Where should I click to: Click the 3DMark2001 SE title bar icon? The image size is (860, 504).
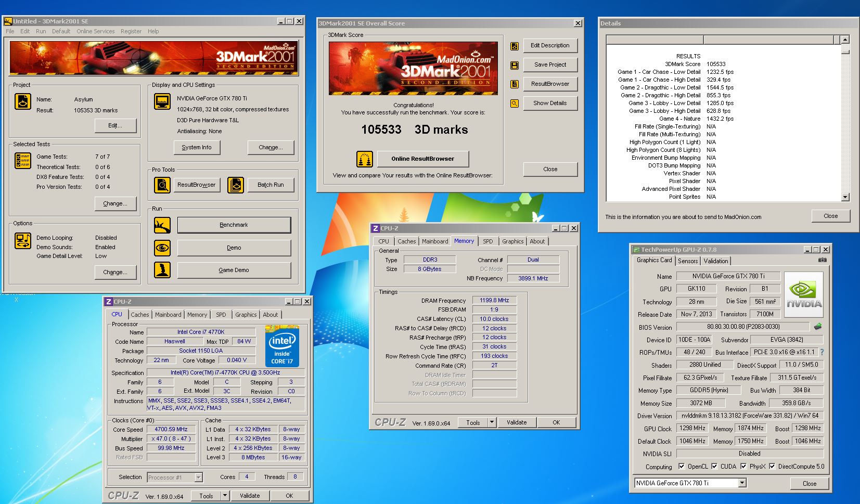8,21
